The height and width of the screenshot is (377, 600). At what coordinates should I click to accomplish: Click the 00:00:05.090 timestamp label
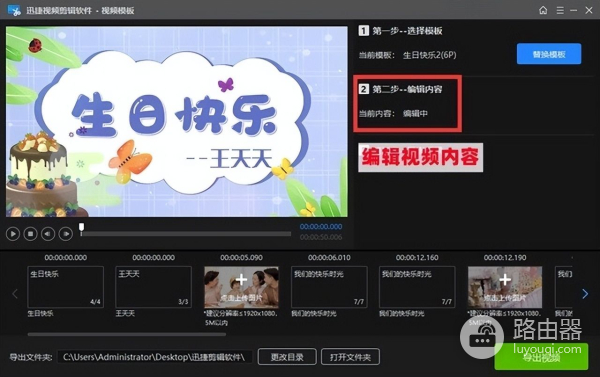(x=241, y=258)
